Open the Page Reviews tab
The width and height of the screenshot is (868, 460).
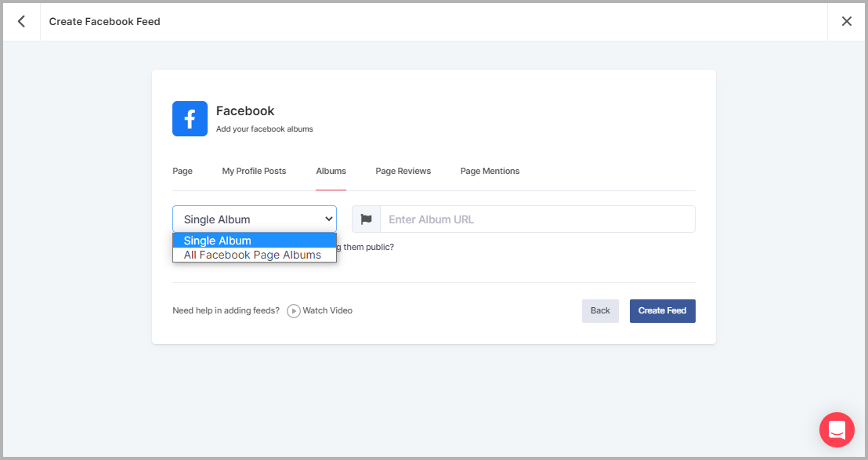tap(403, 171)
